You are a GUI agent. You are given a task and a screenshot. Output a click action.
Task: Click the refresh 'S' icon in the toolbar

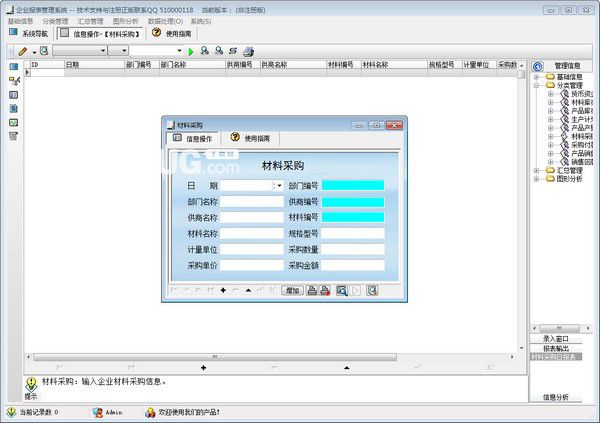coord(233,51)
